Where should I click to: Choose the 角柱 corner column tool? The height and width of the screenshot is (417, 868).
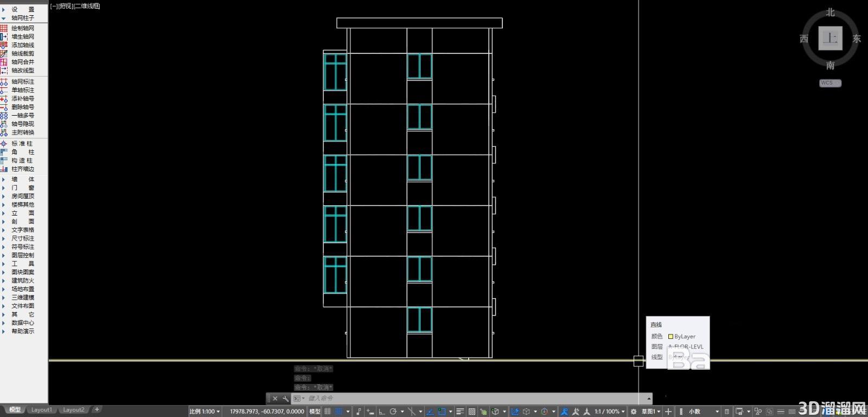pyautogui.click(x=22, y=152)
